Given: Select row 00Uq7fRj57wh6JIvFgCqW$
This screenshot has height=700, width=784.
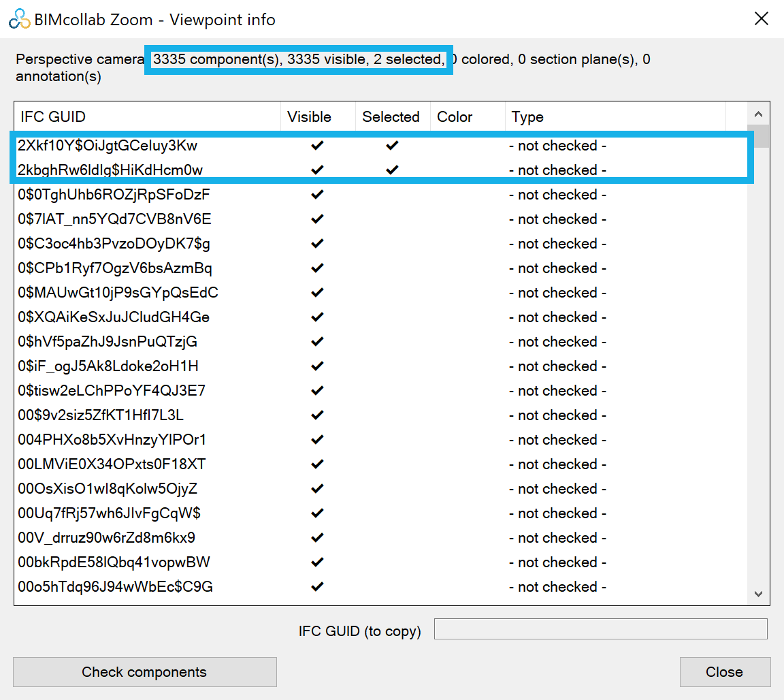Looking at the screenshot, I should 381,513.
